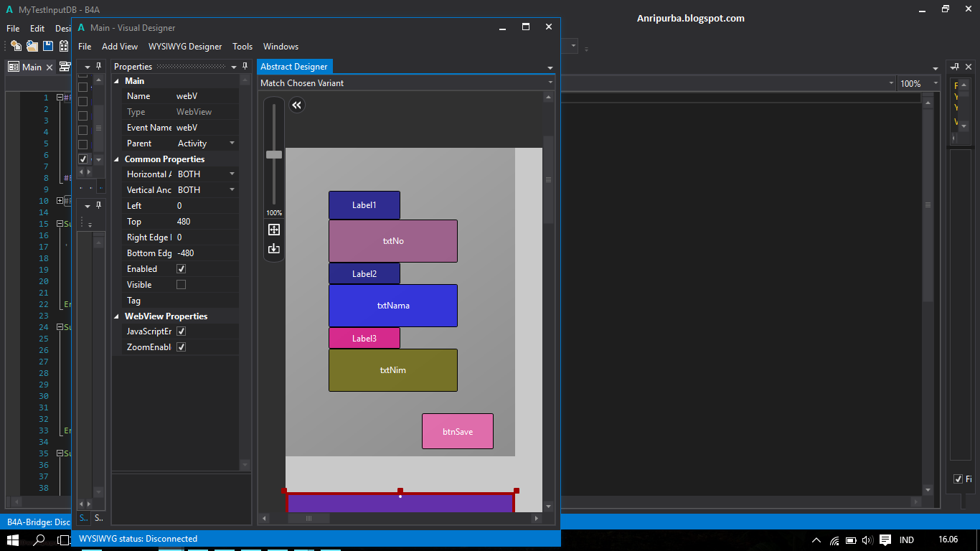Image resolution: width=980 pixels, height=551 pixels.
Task: Click the B4A logo in the main title bar
Action: click(x=9, y=9)
